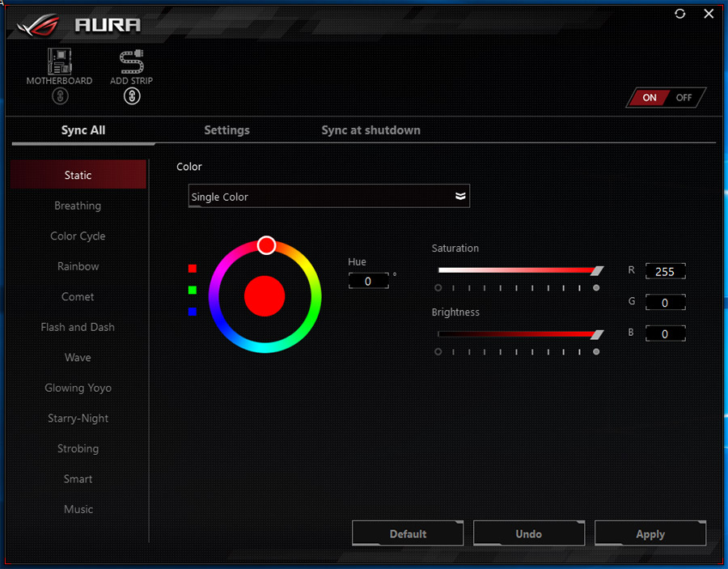Pick the red preset swatch
728x569 pixels.
pos(193,269)
